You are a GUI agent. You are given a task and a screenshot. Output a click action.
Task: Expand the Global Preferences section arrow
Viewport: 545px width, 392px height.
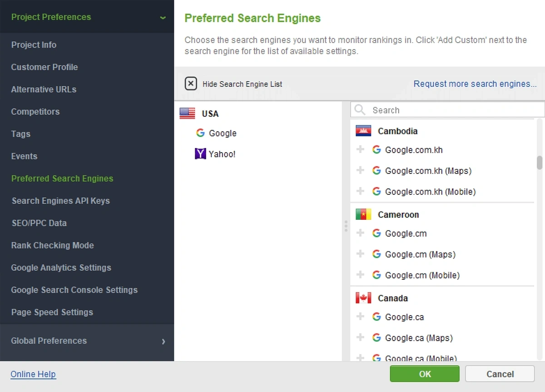163,341
